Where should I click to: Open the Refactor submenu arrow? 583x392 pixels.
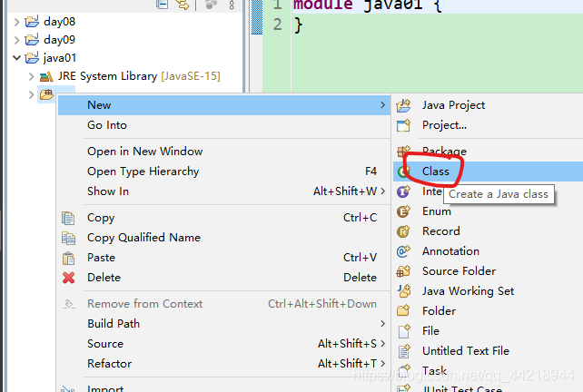(382, 363)
